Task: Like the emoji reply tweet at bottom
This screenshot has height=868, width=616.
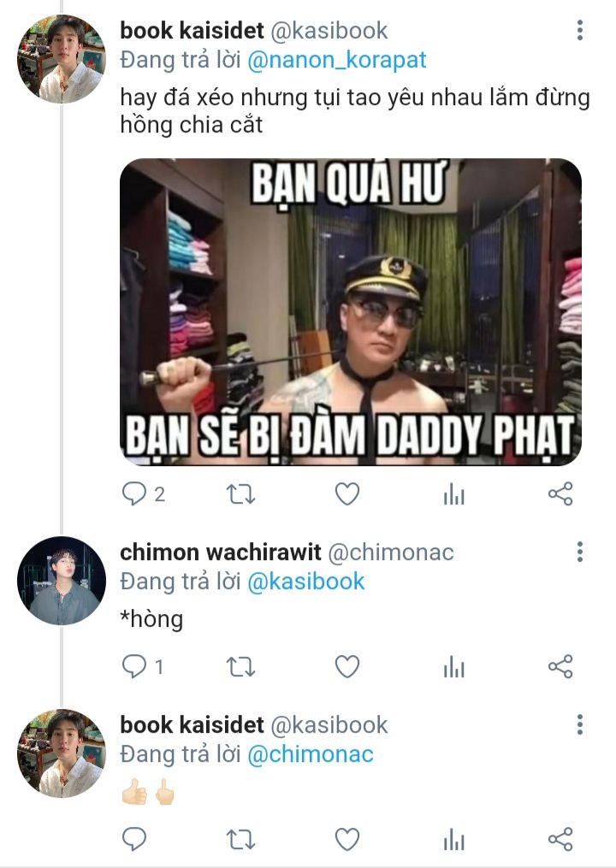Action: click(347, 840)
